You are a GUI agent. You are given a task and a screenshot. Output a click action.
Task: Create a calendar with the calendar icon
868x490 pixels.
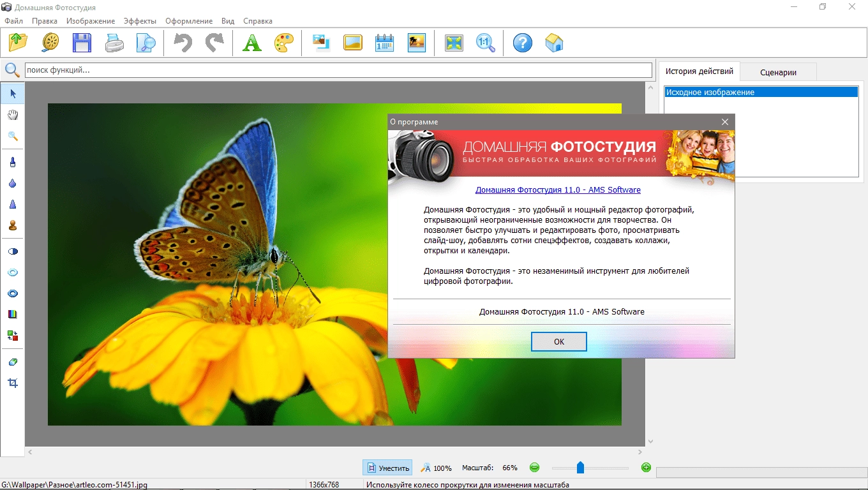point(385,43)
